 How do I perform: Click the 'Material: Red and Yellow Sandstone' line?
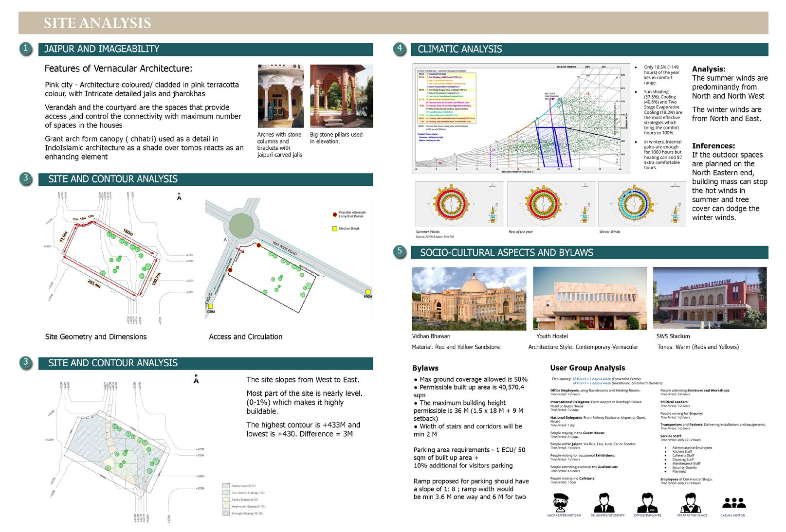[456, 347]
